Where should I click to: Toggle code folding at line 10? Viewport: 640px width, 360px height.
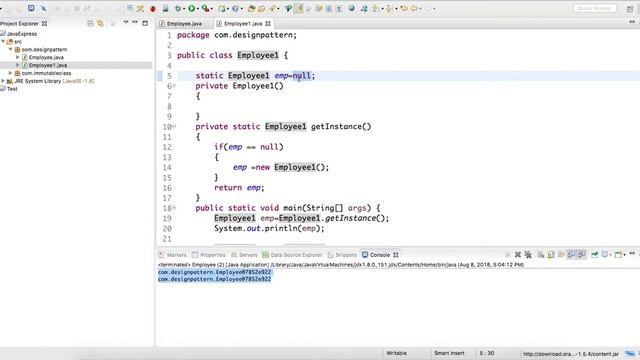tap(174, 127)
